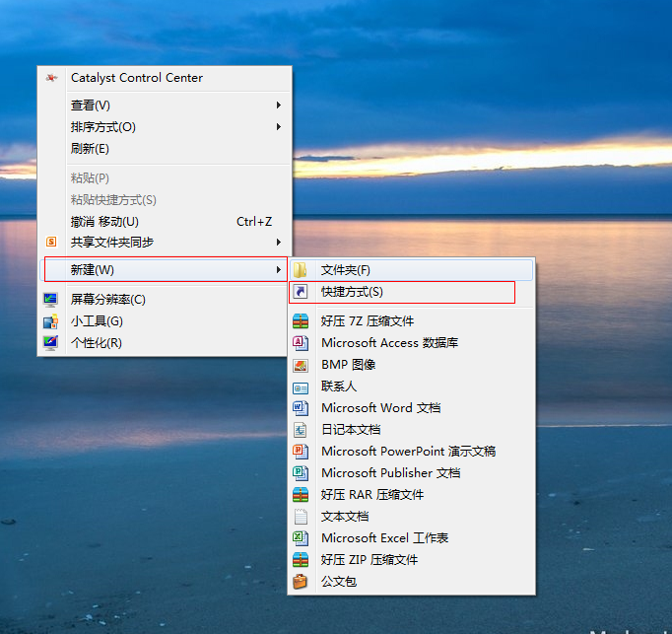Expand the 排序方式(O) submenu arrow
The image size is (672, 634).
pos(279,127)
